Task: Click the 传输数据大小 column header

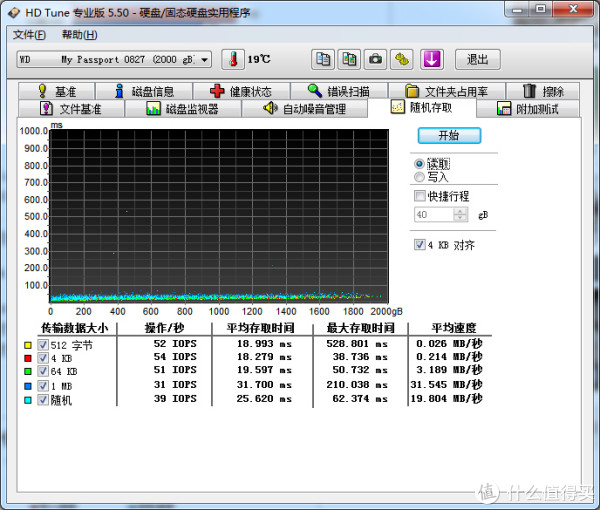Action: 75,328
